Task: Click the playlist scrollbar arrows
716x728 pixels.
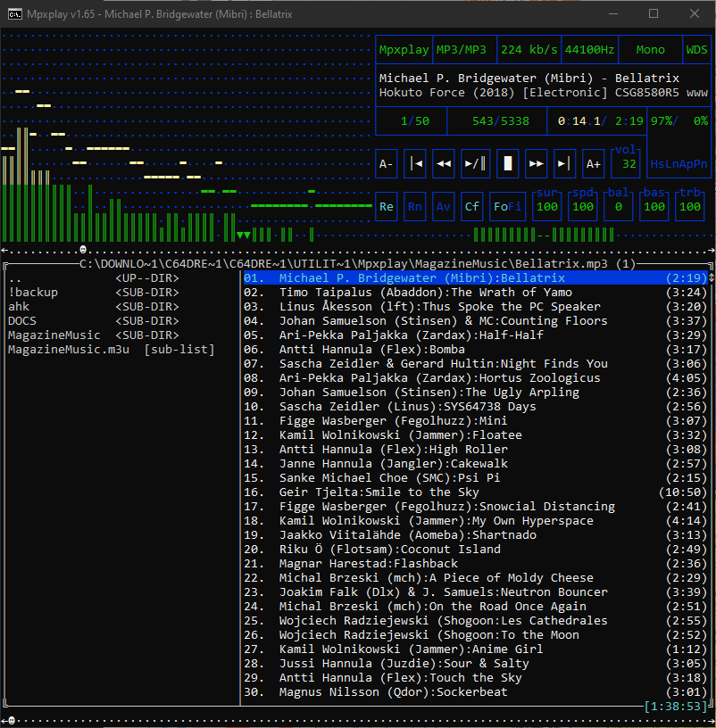Action: [x=711, y=278]
